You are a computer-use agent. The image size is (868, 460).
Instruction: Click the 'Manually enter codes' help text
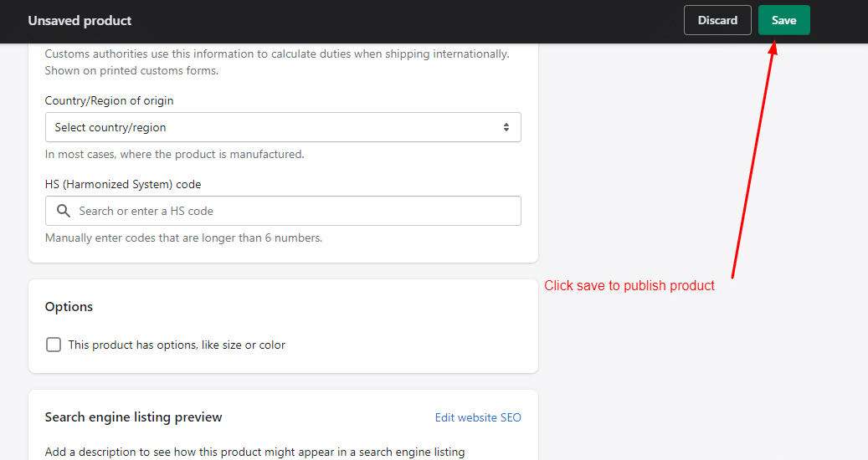coord(183,238)
